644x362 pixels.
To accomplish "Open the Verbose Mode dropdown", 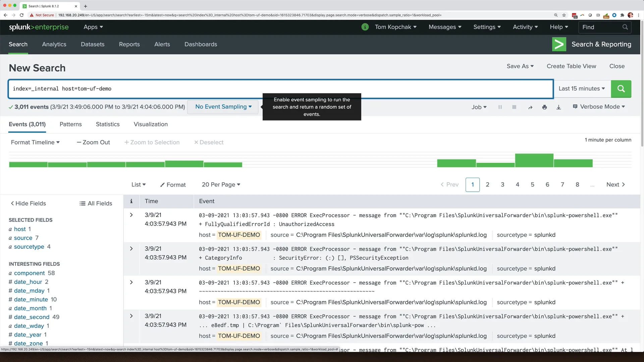I will pyautogui.click(x=599, y=107).
